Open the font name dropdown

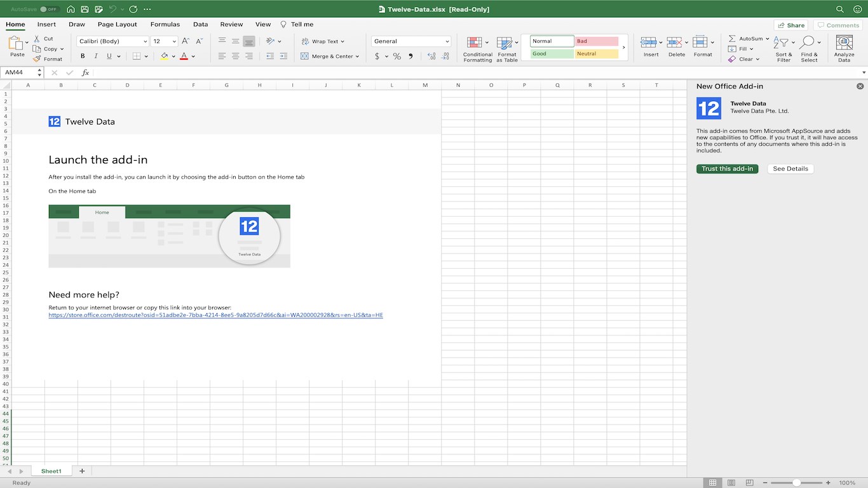pos(145,41)
